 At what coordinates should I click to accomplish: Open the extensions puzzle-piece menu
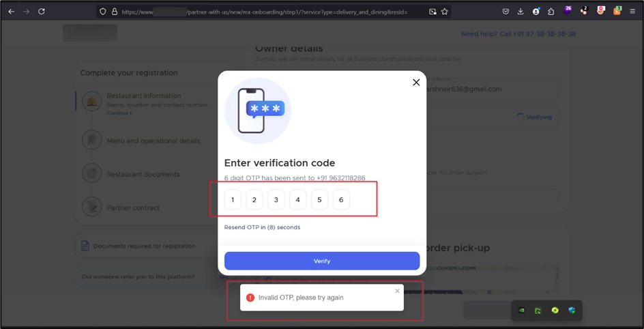551,12
